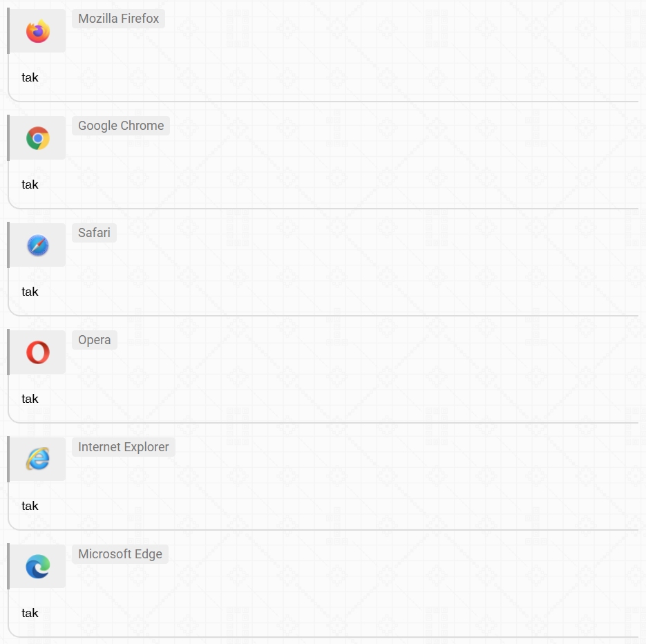Select the Microsoft Edge label

(120, 554)
